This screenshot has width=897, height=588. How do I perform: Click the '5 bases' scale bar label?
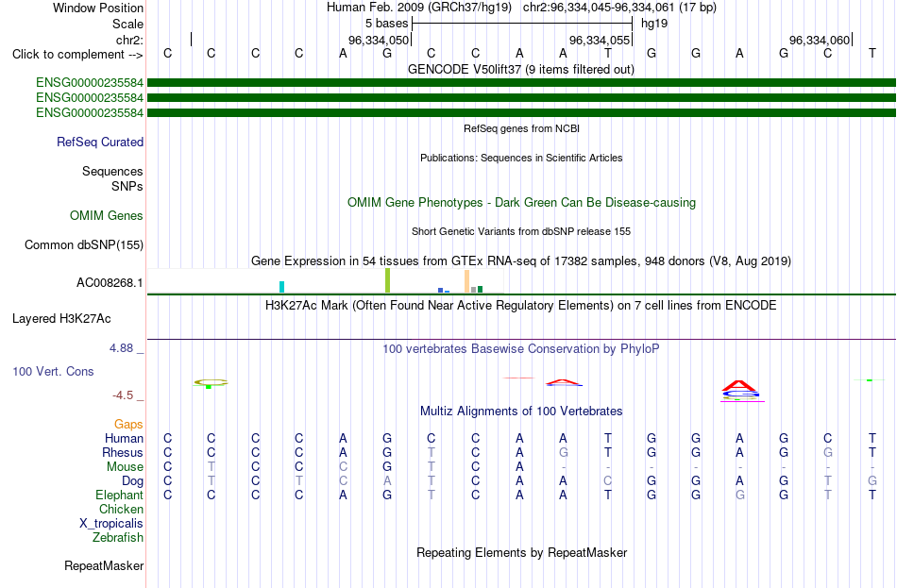(x=387, y=24)
